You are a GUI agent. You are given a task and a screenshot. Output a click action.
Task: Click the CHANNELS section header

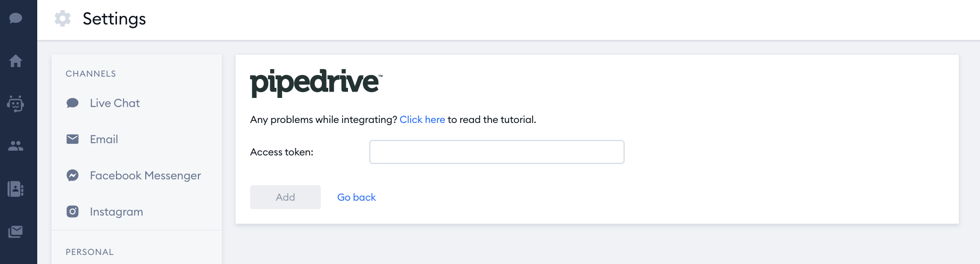91,74
